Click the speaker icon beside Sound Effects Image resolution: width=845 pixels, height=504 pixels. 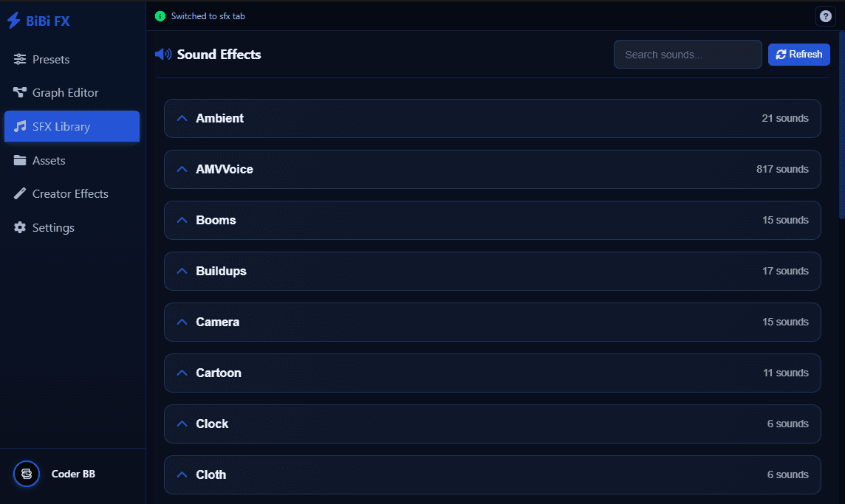[x=162, y=54]
